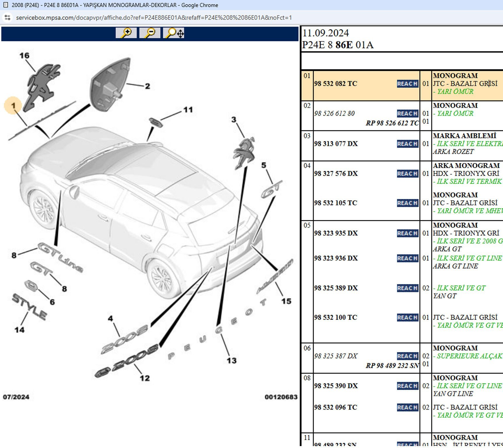Click the zoom and pan magnifier icon
The width and height of the screenshot is (503, 448).
(174, 33)
